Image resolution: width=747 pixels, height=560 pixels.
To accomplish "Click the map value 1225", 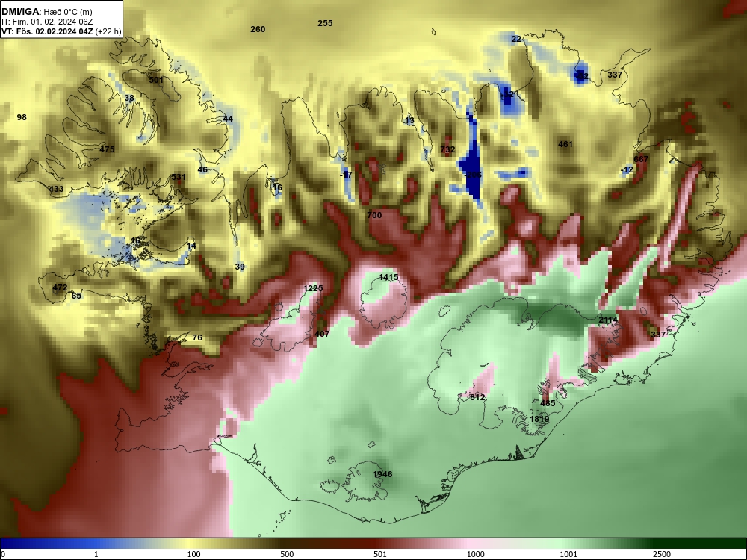I will point(313,288).
